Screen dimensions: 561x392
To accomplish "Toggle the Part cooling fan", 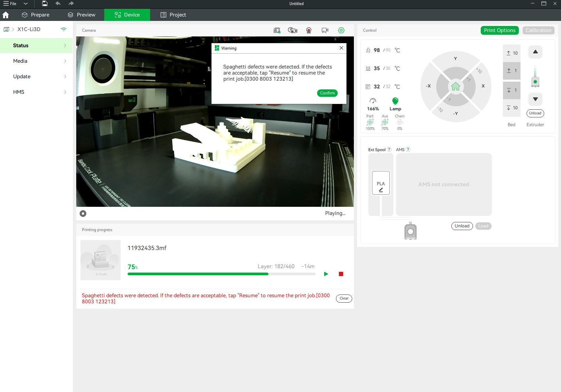I will (x=370, y=122).
